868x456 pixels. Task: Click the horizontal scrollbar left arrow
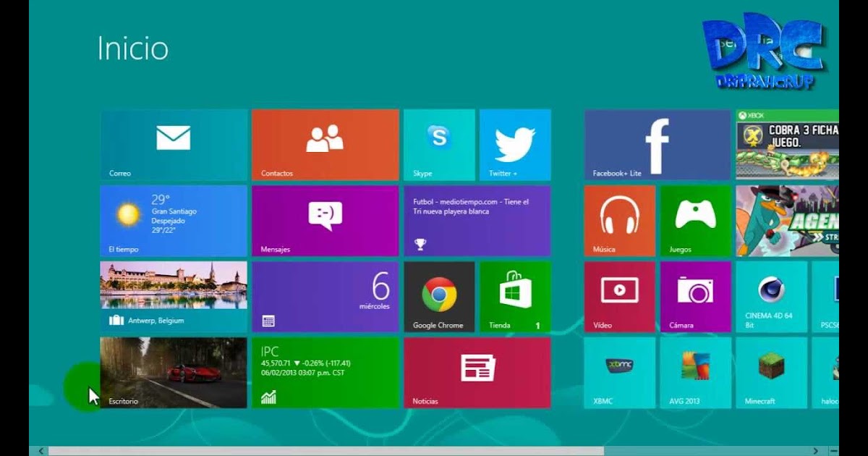41,451
